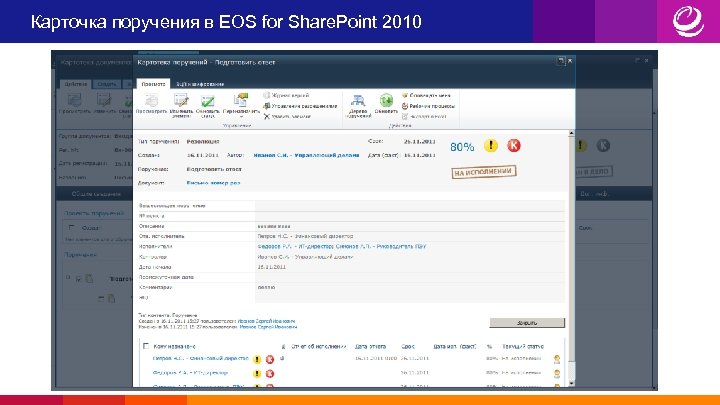Open Журнал версий from the ribbon

286,95
